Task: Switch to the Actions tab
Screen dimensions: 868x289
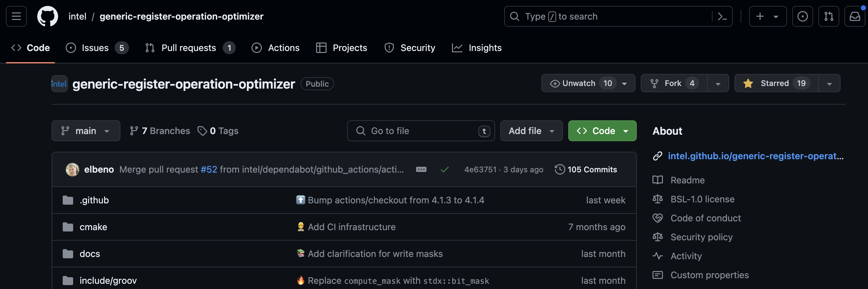Action: point(276,48)
